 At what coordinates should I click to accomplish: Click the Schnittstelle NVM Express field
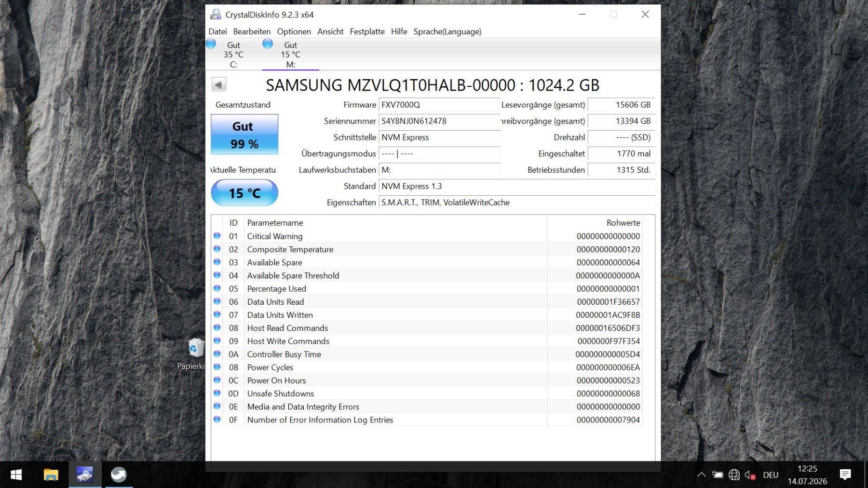439,137
